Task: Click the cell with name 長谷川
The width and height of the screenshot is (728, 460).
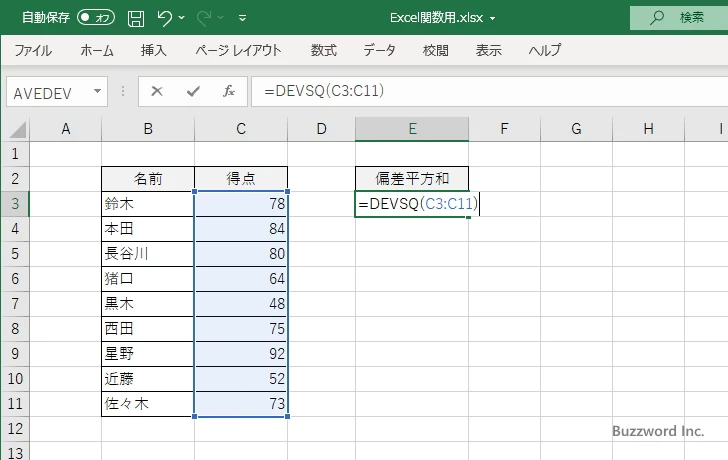Action: [148, 254]
